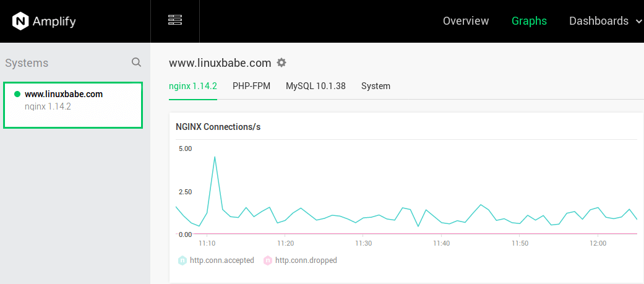The image size is (644, 284).
Task: Select the nginx 1.14.2 tab
Action: point(193,86)
